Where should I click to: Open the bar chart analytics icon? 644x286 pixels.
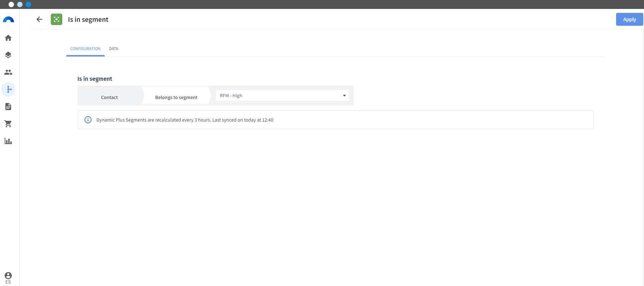[8, 141]
